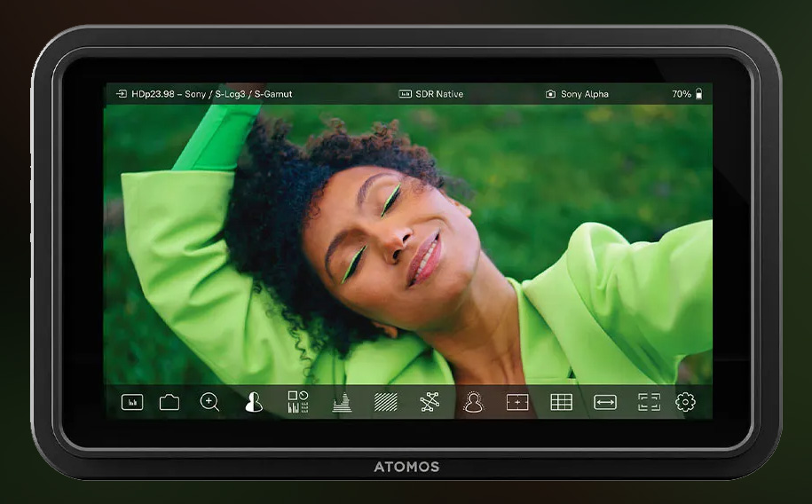Select the anamorphic de-squeeze arrows icon

tap(605, 402)
